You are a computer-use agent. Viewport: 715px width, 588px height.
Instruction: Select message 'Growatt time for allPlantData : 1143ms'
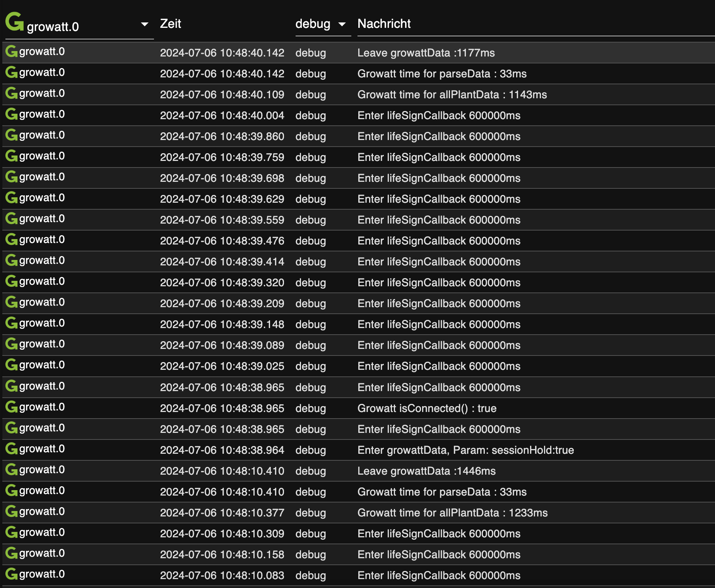click(x=452, y=94)
